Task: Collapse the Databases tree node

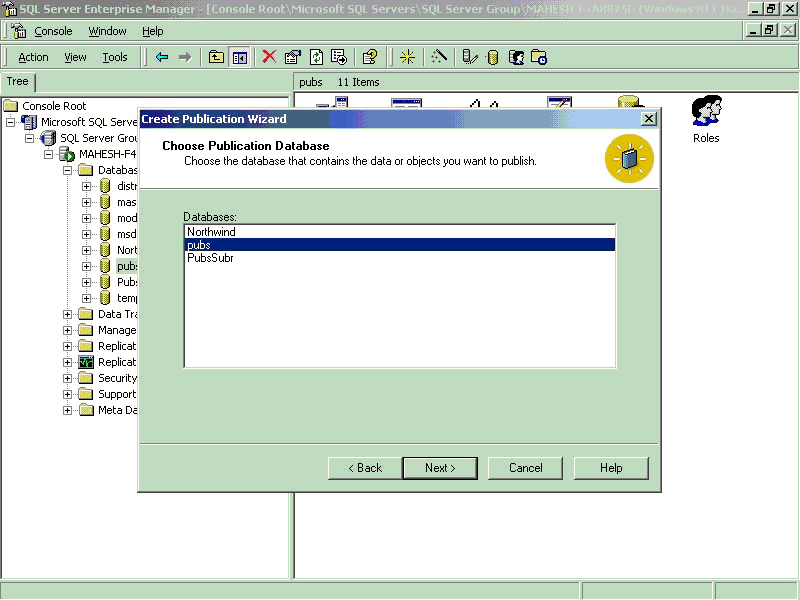Action: 68,170
